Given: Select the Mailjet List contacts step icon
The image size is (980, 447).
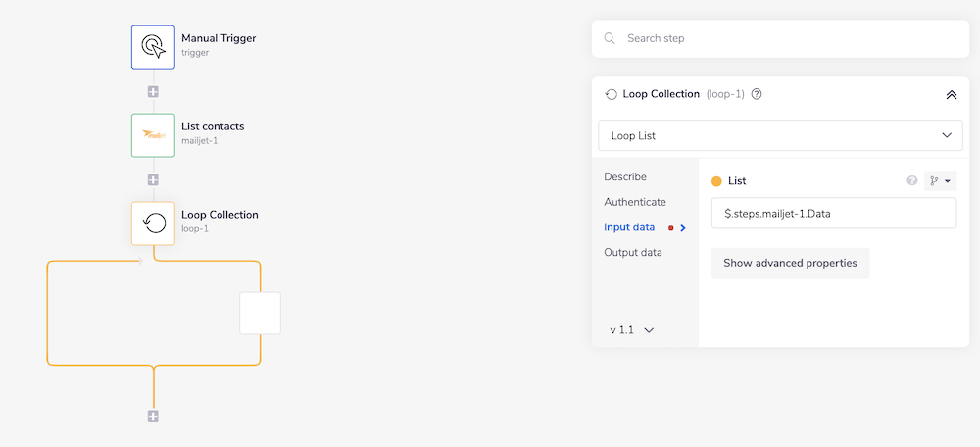Looking at the screenshot, I should coord(153,135).
